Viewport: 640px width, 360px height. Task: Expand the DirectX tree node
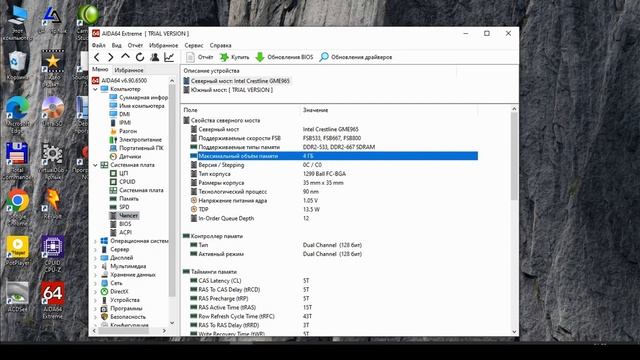(x=95, y=291)
